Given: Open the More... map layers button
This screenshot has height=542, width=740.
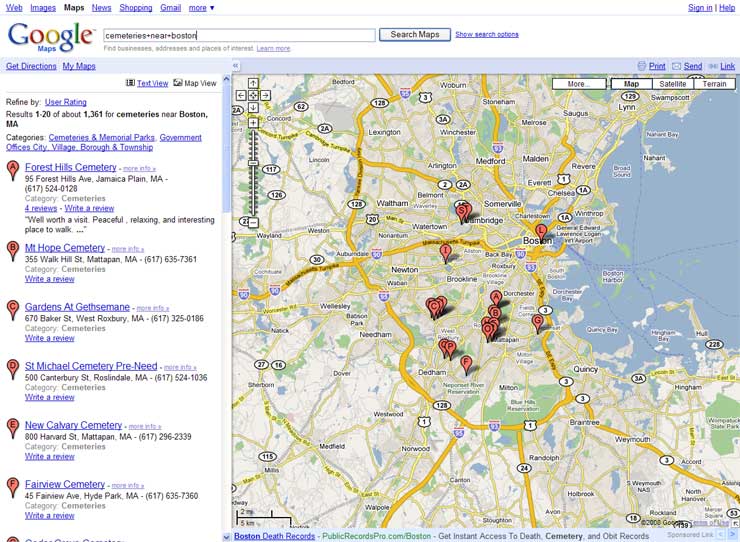Looking at the screenshot, I should tap(579, 84).
